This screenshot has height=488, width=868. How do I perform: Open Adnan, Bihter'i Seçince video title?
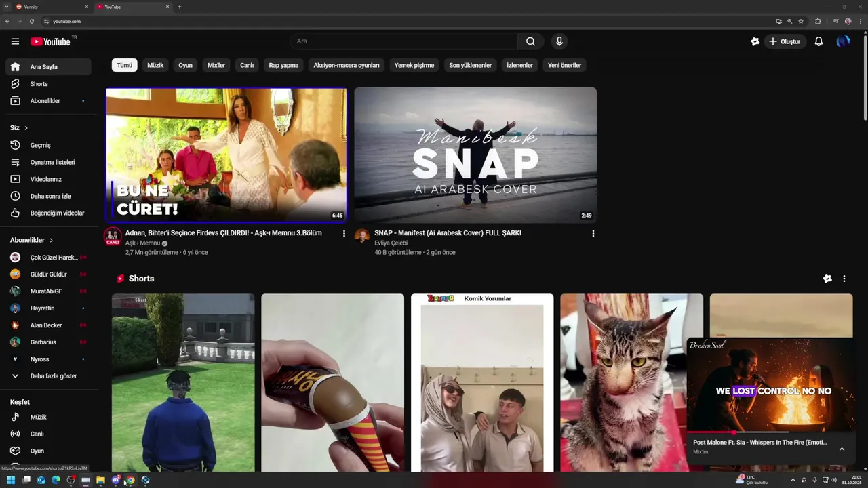pos(224,233)
